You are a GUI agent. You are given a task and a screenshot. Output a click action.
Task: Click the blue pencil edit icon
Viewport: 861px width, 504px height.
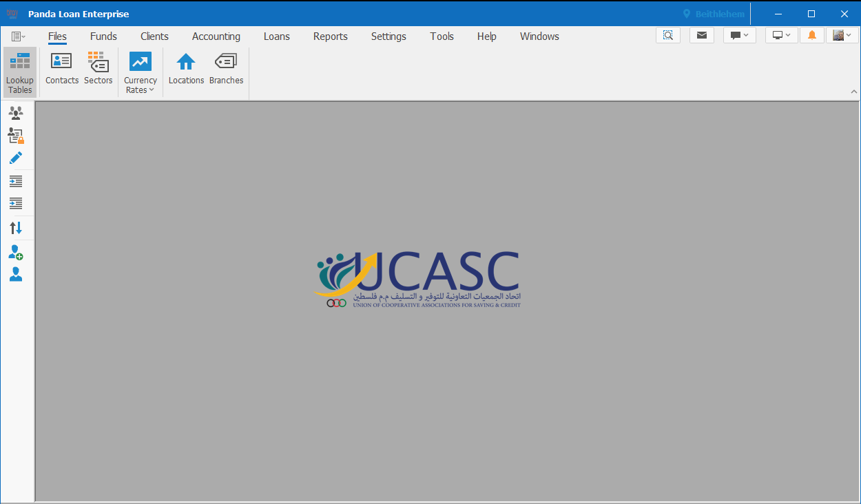click(16, 158)
